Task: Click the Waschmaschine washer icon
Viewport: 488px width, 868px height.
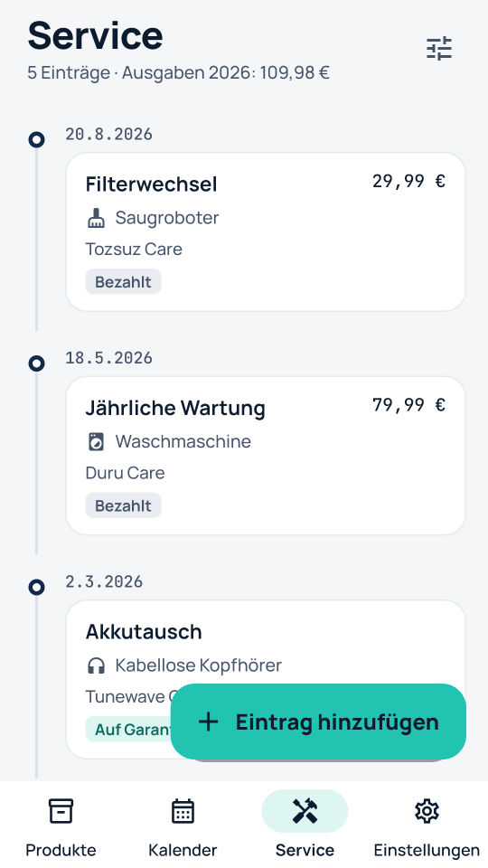Action: click(97, 442)
